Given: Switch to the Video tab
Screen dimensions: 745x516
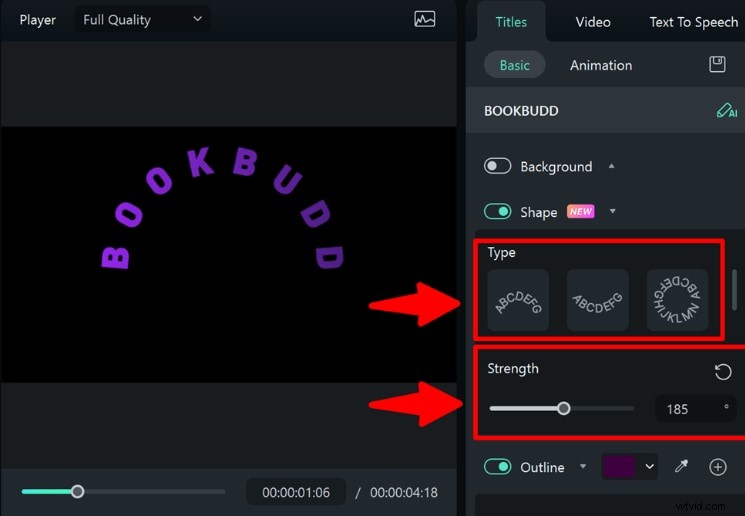Looking at the screenshot, I should click(x=593, y=22).
